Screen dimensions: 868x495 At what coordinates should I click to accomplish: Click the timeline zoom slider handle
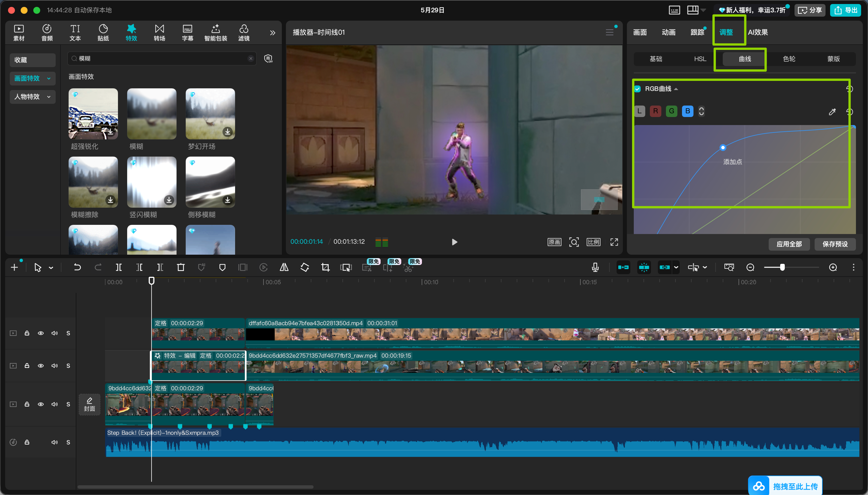tap(782, 268)
